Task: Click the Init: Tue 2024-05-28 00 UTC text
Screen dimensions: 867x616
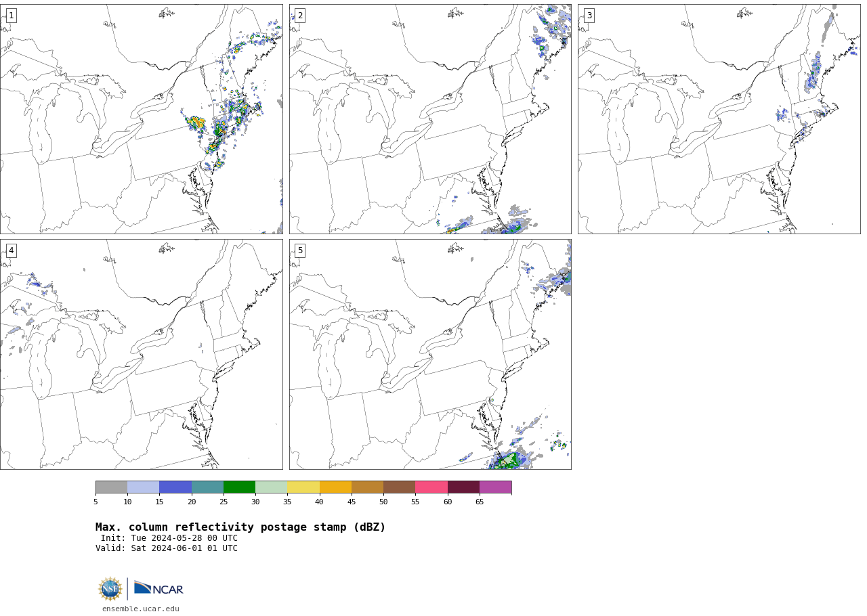Action: [169, 538]
